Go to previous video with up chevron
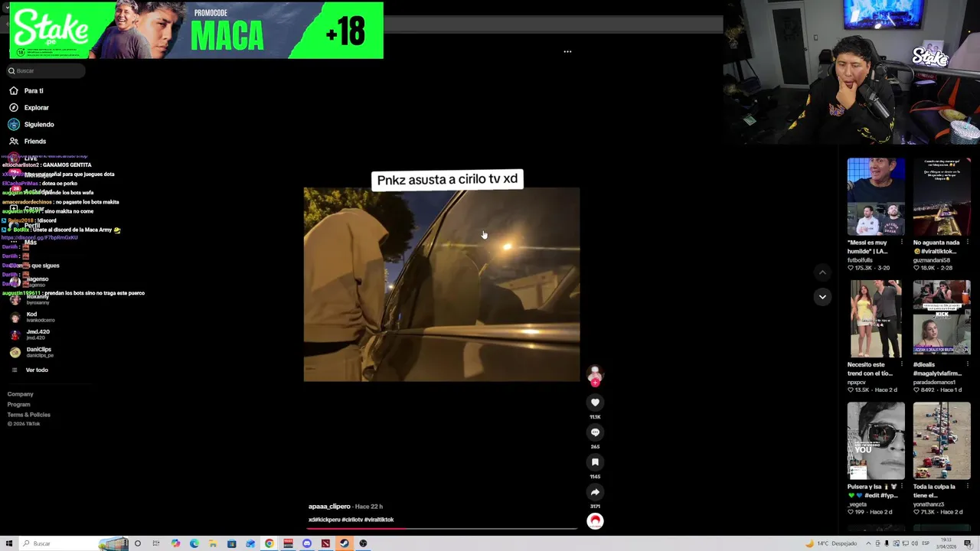The image size is (980, 551). (x=822, y=272)
